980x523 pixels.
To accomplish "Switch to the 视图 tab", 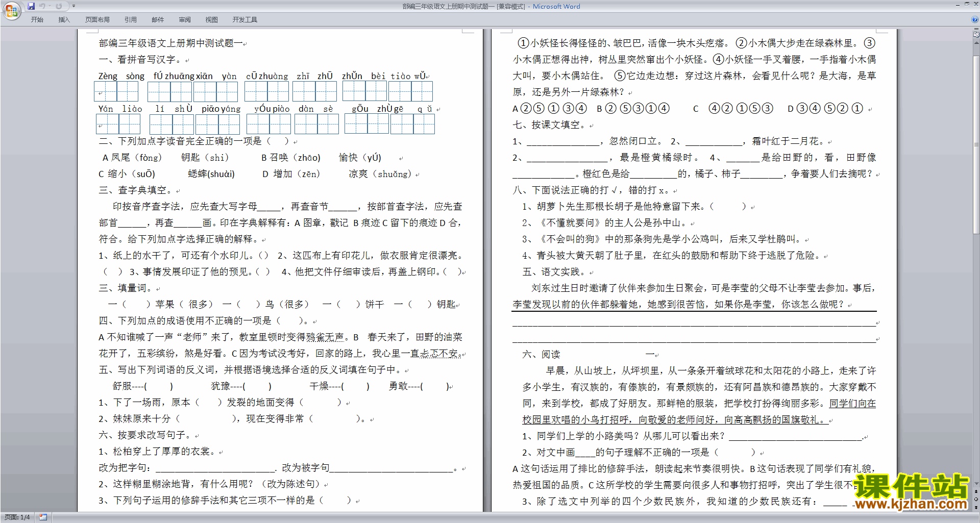I will pyautogui.click(x=211, y=19).
